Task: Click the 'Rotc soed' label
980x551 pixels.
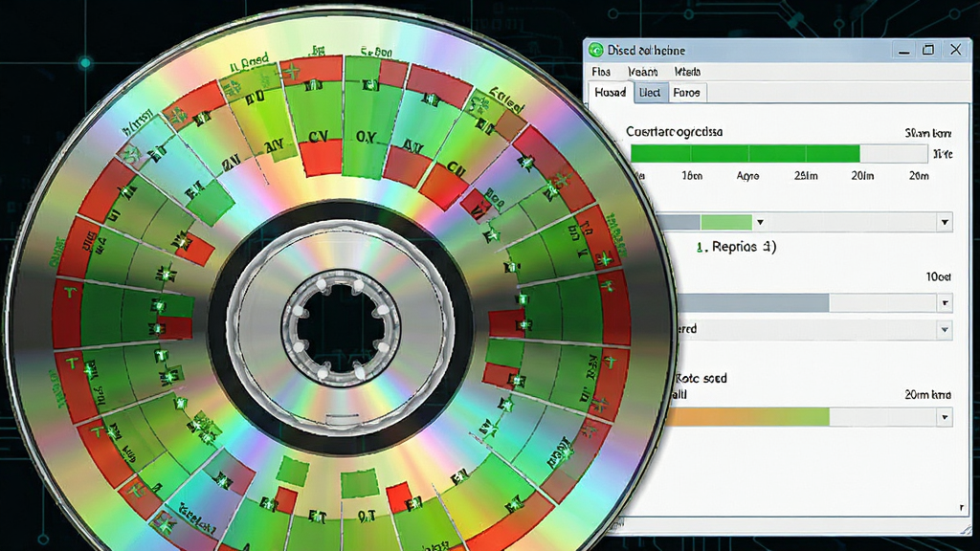Action: click(x=702, y=378)
